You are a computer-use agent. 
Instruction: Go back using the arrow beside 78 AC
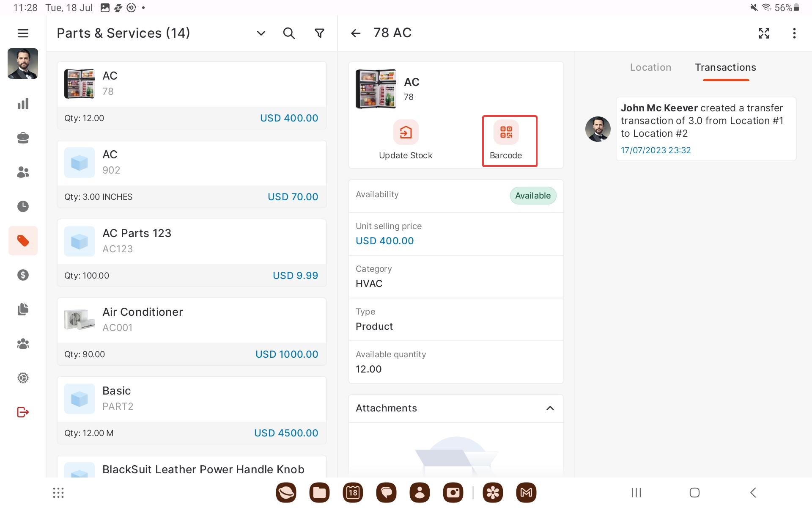coord(356,33)
